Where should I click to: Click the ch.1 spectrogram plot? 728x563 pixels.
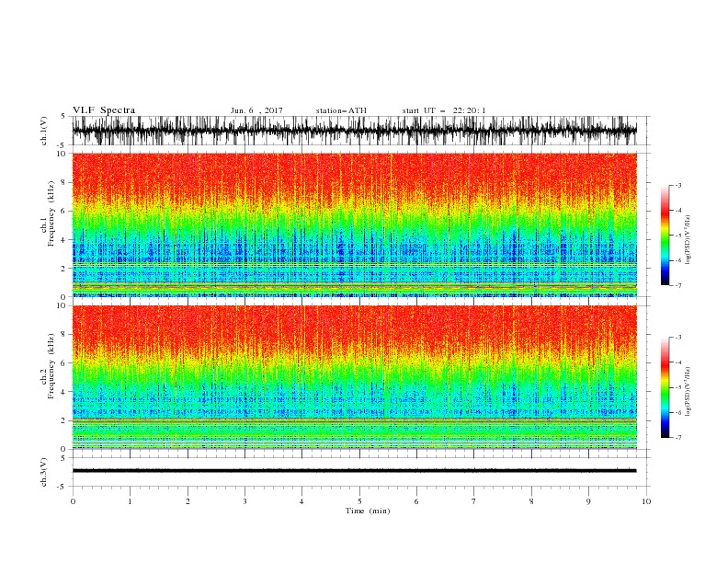355,224
